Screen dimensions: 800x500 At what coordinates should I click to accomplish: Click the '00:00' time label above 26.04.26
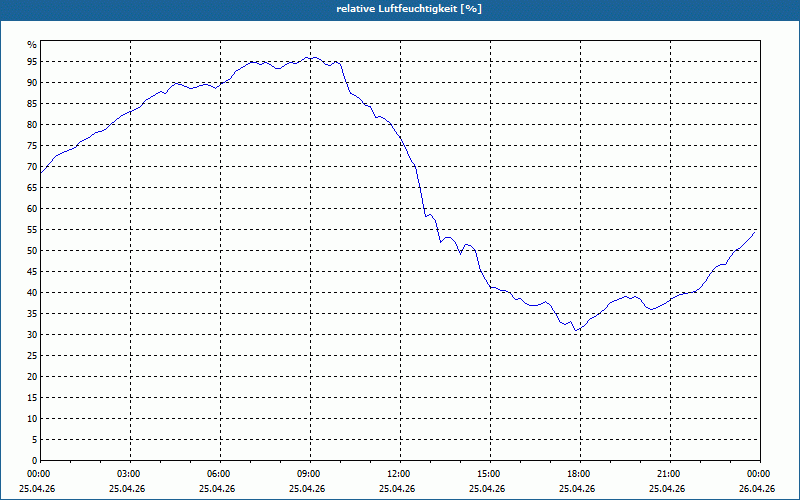pos(758,474)
